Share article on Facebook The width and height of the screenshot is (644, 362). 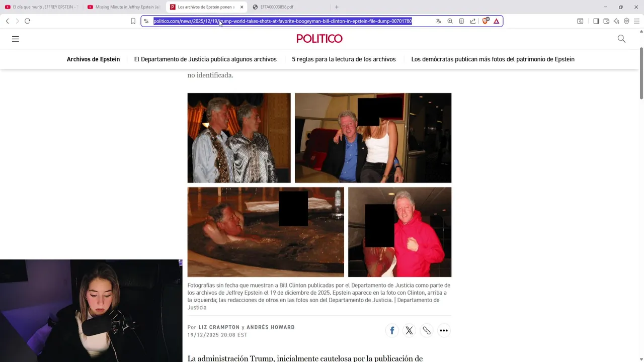pyautogui.click(x=392, y=330)
